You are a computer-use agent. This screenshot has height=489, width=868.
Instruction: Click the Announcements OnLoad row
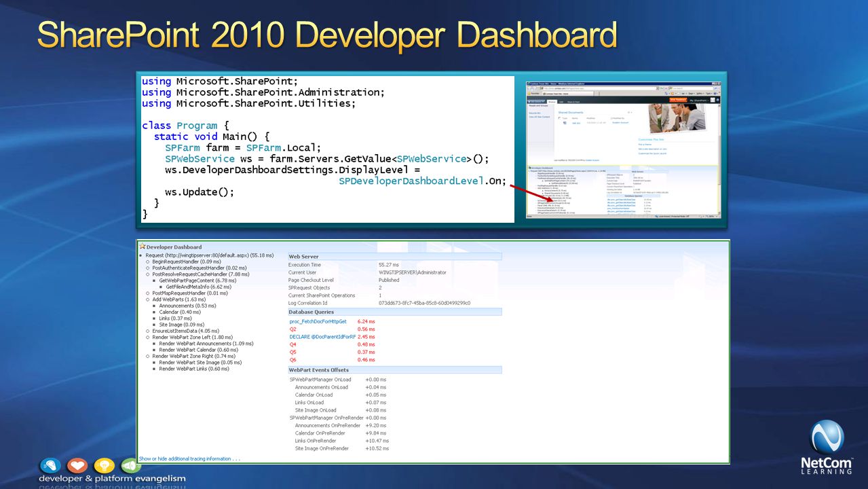[340, 387]
